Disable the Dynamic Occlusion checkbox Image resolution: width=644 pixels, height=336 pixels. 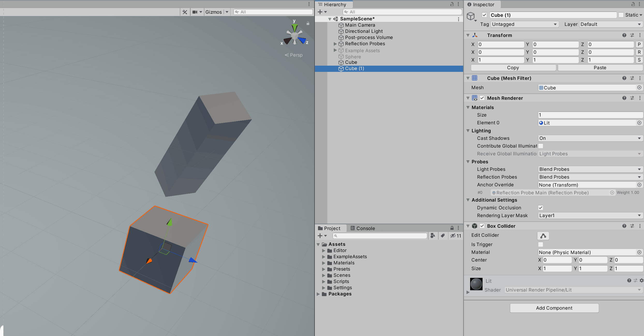(x=541, y=208)
